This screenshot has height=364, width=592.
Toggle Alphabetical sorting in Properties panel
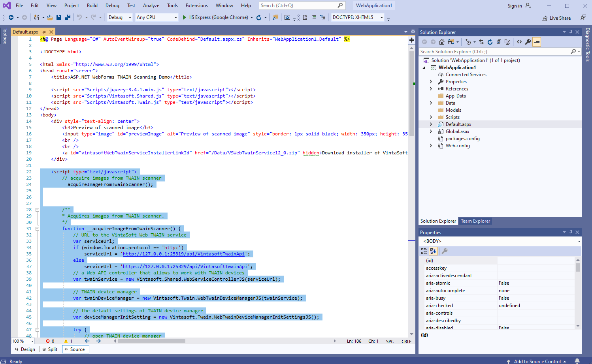(433, 251)
